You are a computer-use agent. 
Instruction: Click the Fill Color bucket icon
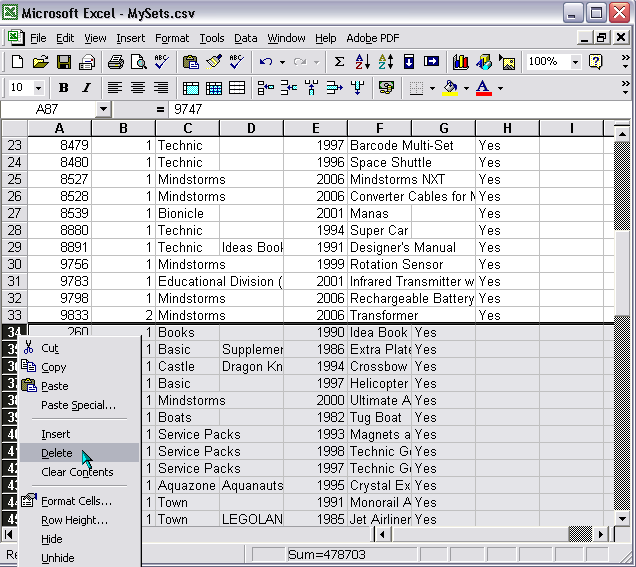coord(450,88)
